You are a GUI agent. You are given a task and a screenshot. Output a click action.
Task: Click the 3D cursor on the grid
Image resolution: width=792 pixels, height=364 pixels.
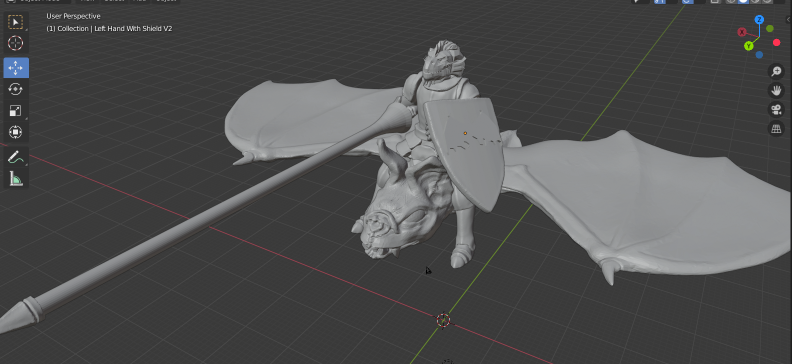pyautogui.click(x=443, y=320)
